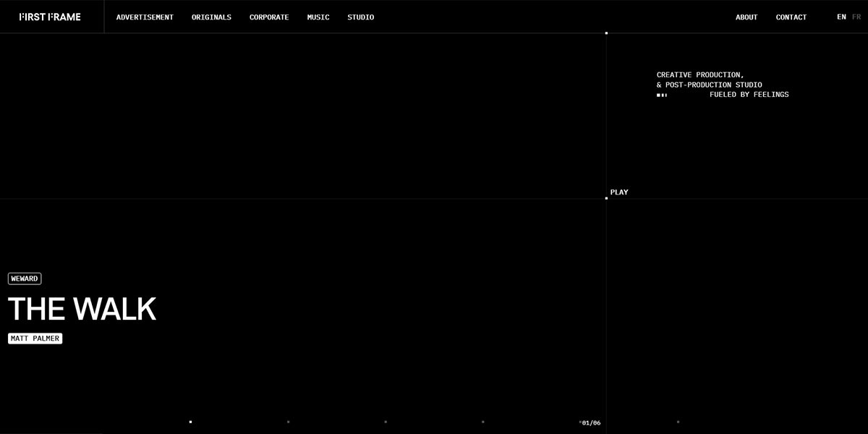Select the active first slide dot
868x434 pixels.
click(190, 422)
